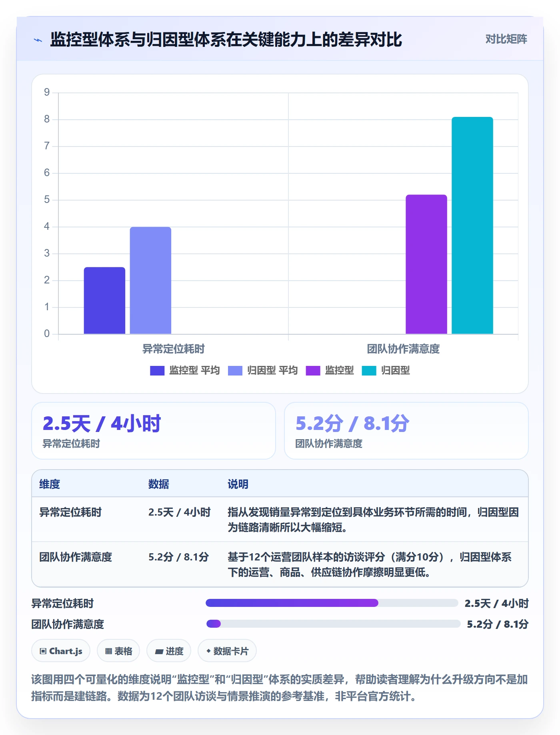Open the 5.2分 / 8.1分 data card
The height and width of the screenshot is (735, 560).
point(406,431)
